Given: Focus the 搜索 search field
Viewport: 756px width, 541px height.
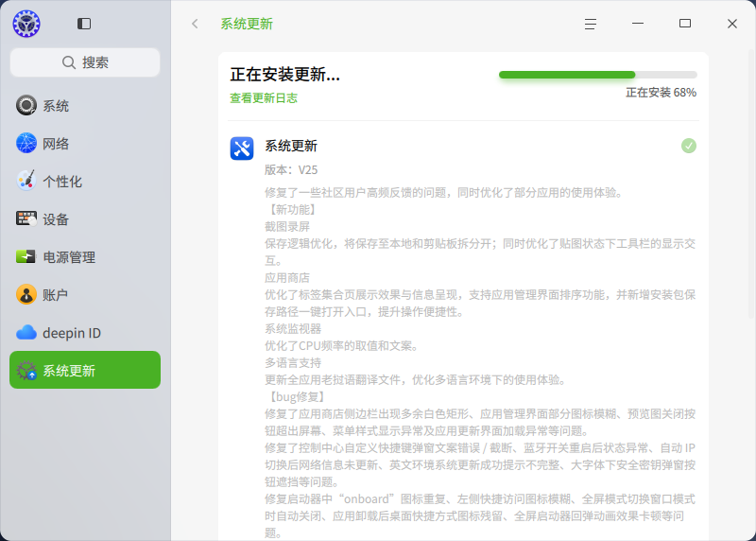Looking at the screenshot, I should (x=85, y=62).
